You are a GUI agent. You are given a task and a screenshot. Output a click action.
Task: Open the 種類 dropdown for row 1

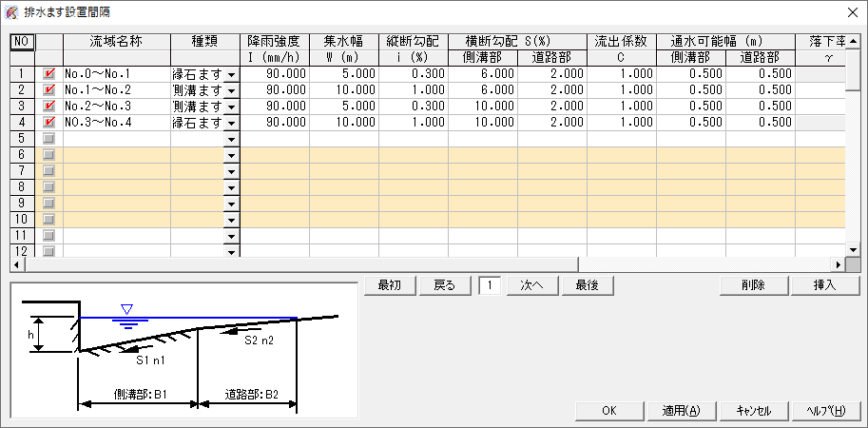231,73
